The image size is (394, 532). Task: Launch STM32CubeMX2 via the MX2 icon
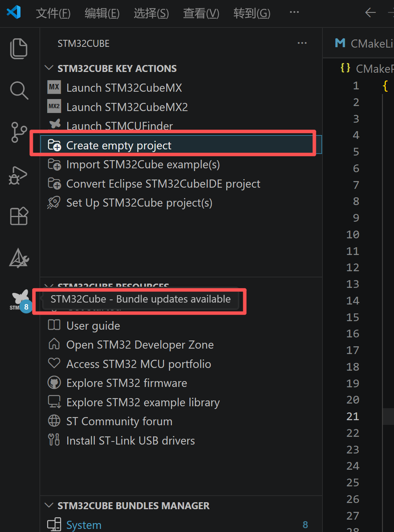54,106
